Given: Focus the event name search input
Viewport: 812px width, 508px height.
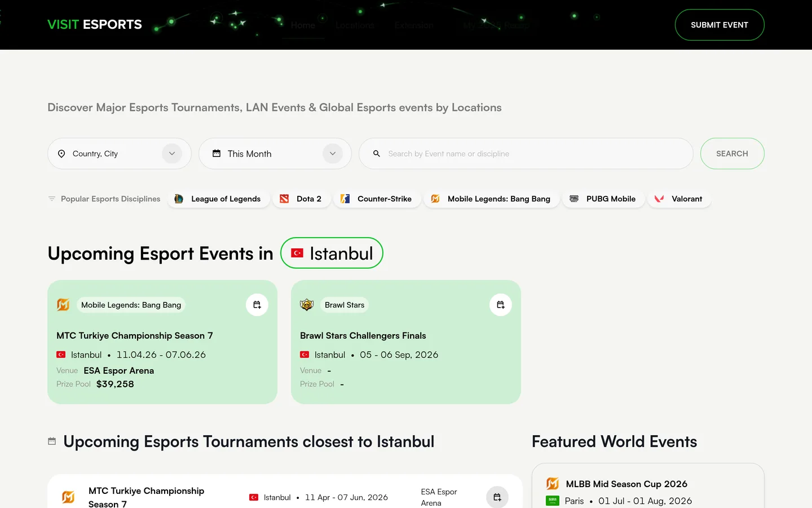Looking at the screenshot, I should [x=526, y=154].
